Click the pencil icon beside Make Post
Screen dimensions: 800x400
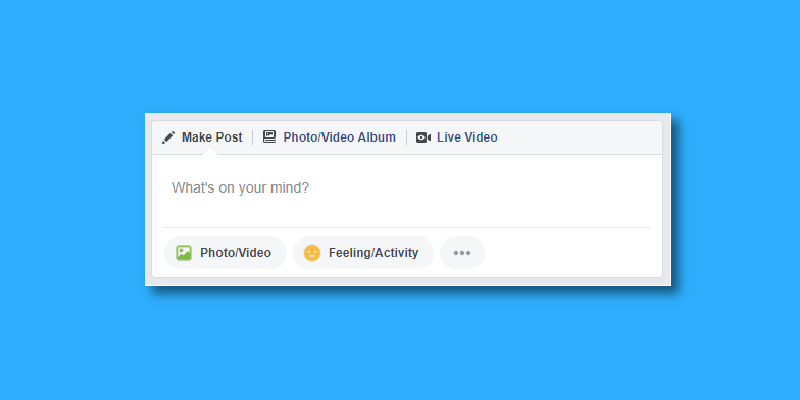coord(168,138)
